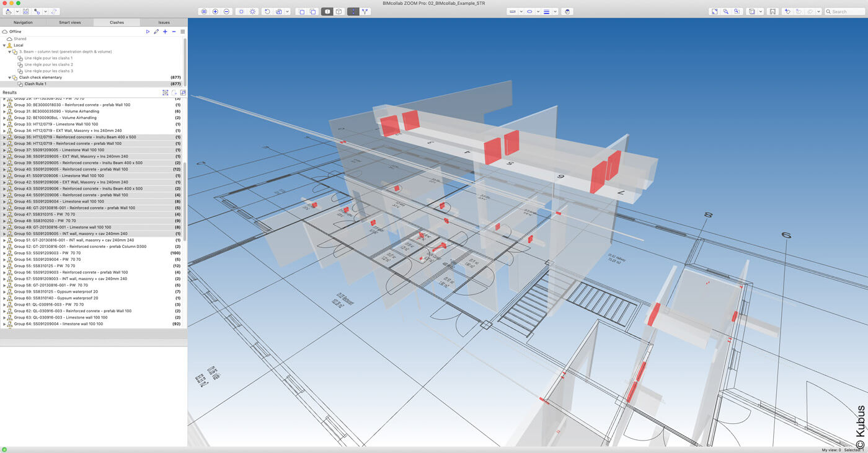Click a red clash box on the upper beam
Screen dimensions: 868x453
pyautogui.click(x=492, y=151)
